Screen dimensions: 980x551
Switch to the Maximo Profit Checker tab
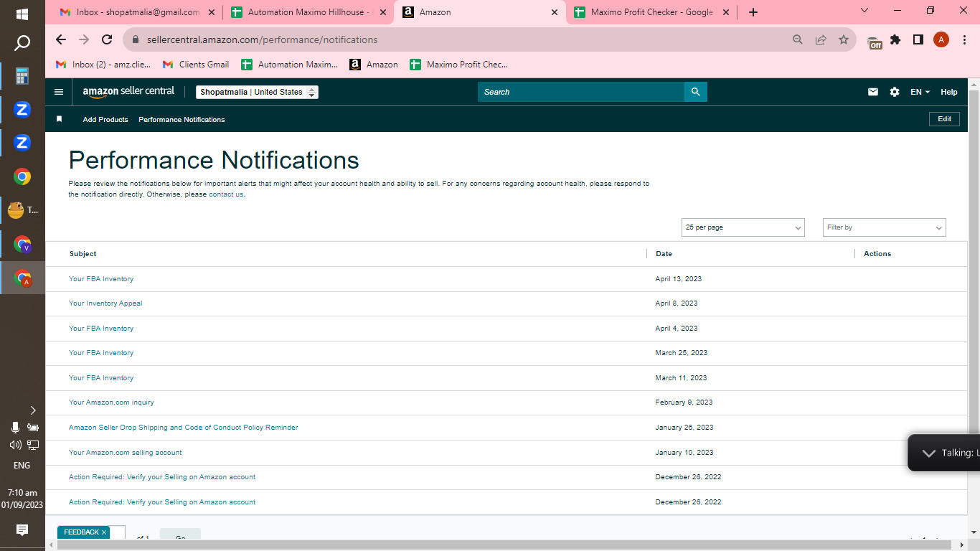pos(651,12)
